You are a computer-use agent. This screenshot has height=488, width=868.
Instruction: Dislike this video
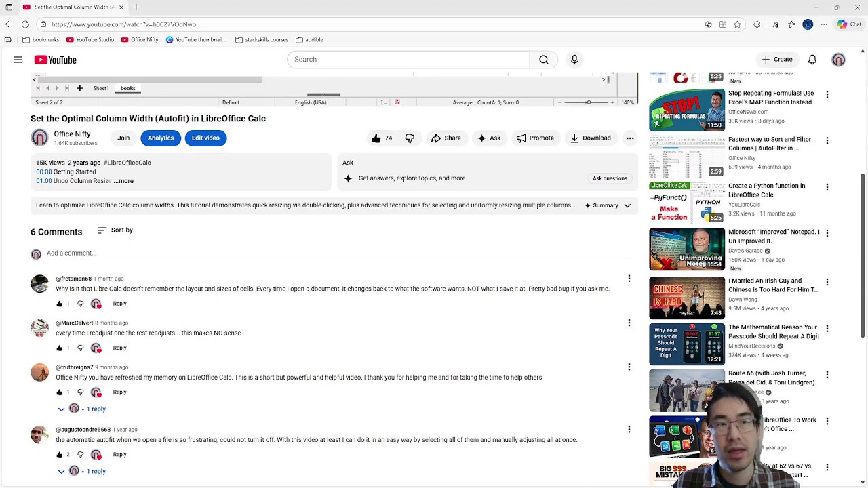pyautogui.click(x=410, y=138)
